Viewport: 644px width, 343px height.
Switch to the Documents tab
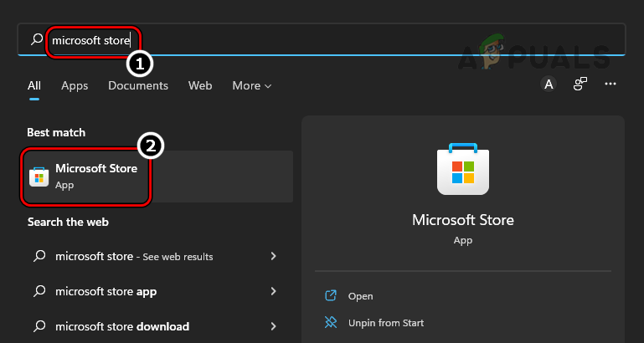(x=138, y=85)
